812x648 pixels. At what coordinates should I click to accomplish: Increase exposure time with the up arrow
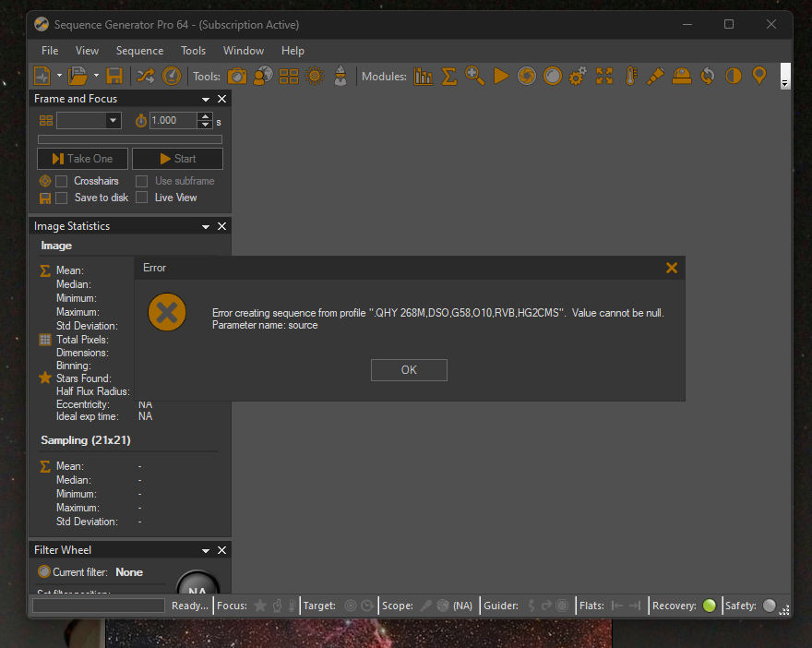(206, 117)
